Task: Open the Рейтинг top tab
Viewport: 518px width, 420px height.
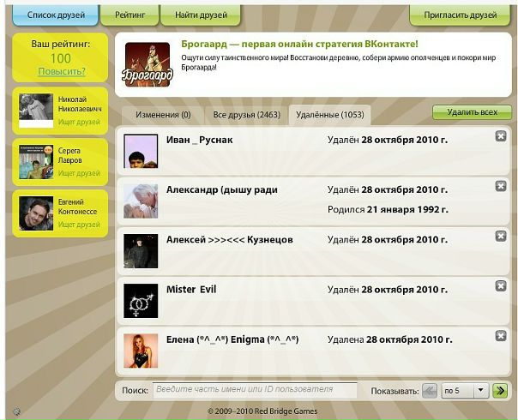Action: 133,15
